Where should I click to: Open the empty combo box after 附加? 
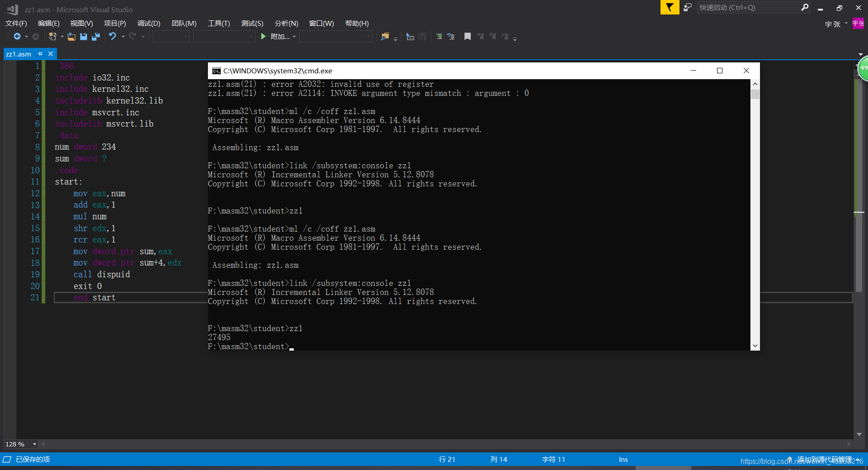(336, 37)
